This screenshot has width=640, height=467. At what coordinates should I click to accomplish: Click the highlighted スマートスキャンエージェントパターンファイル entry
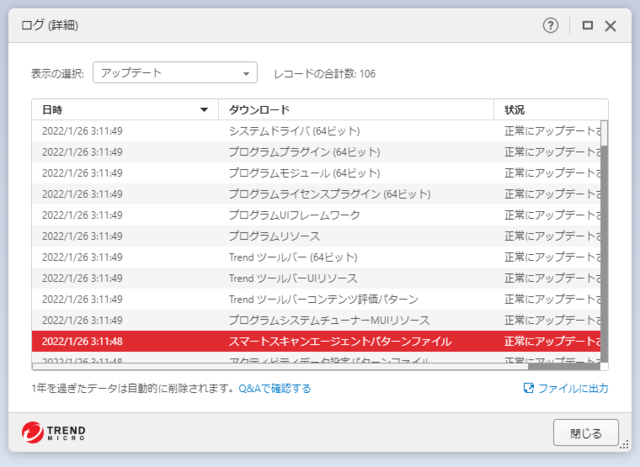340,341
